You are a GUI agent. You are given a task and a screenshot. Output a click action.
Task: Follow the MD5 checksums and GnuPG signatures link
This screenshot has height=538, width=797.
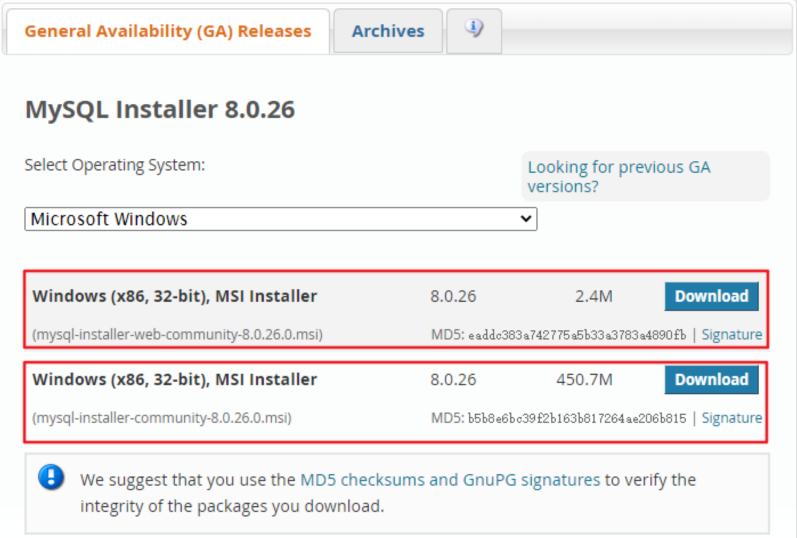[x=450, y=480]
